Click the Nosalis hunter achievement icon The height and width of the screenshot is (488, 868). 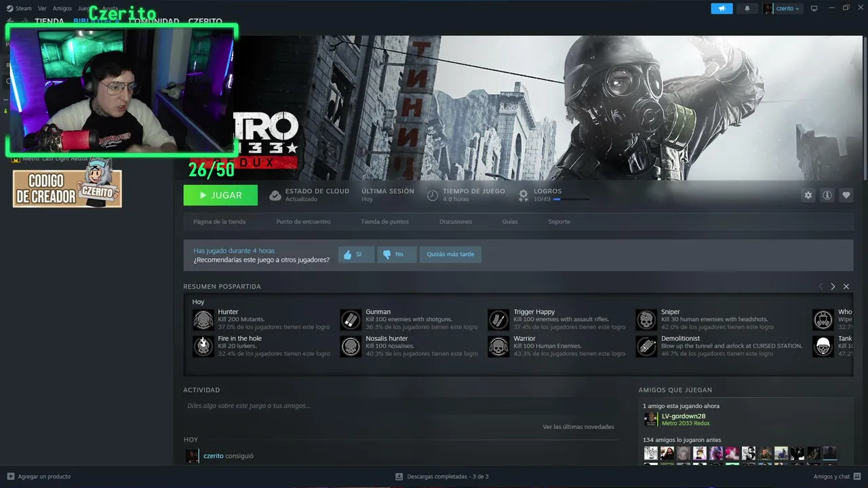coord(351,346)
